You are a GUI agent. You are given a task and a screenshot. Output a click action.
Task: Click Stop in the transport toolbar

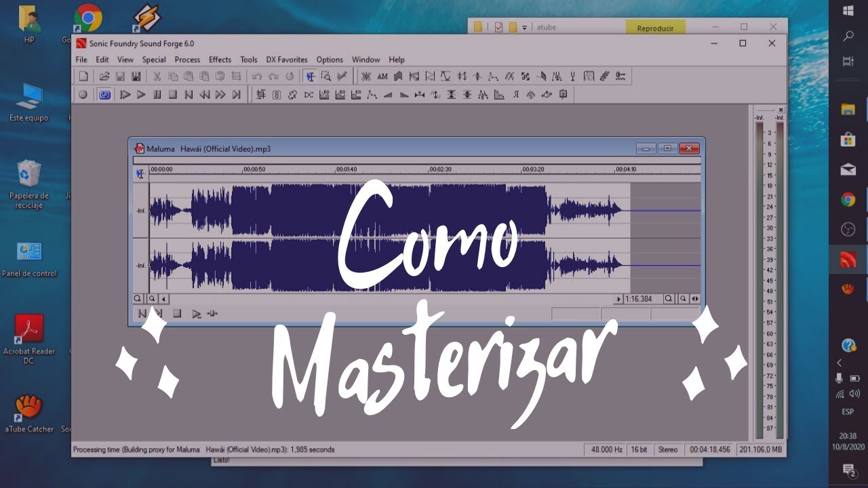pyautogui.click(x=173, y=95)
